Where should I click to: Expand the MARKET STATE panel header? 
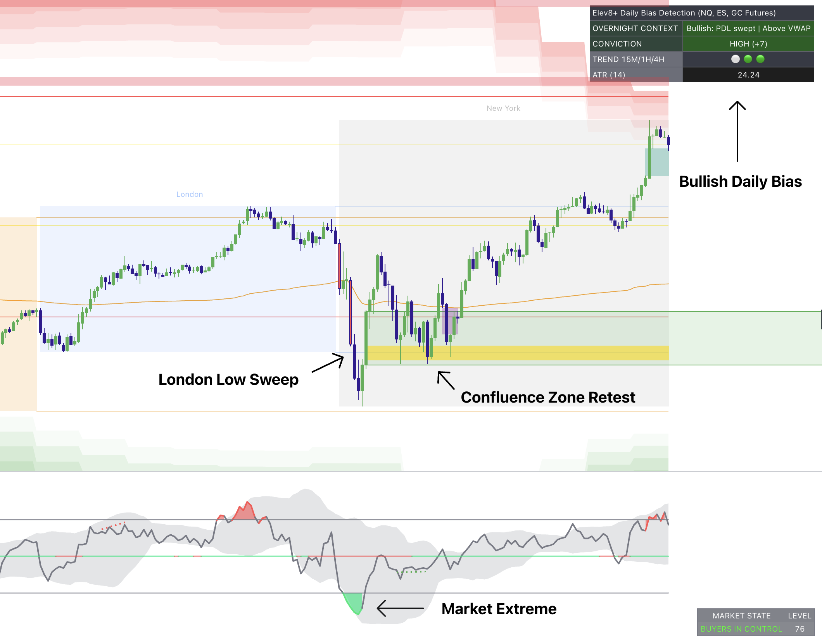pos(741,616)
